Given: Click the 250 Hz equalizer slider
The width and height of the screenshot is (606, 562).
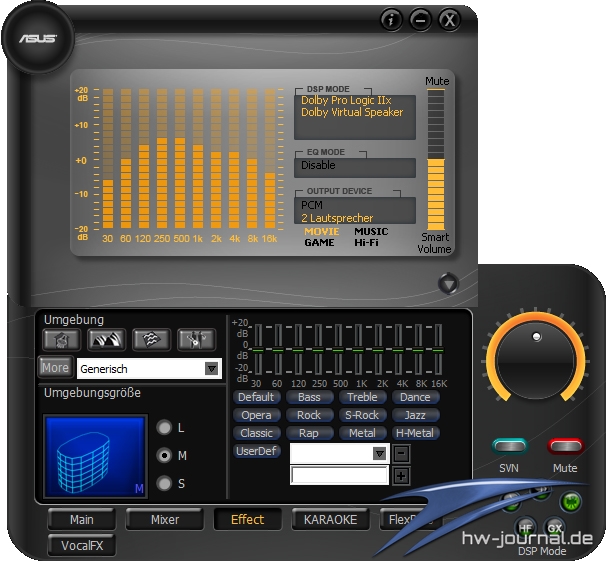Looking at the screenshot, I should click(318, 349).
